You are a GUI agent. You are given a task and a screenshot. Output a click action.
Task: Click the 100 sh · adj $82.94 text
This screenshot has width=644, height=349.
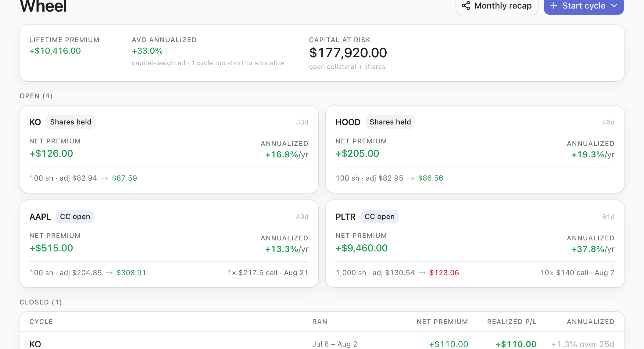click(x=63, y=178)
